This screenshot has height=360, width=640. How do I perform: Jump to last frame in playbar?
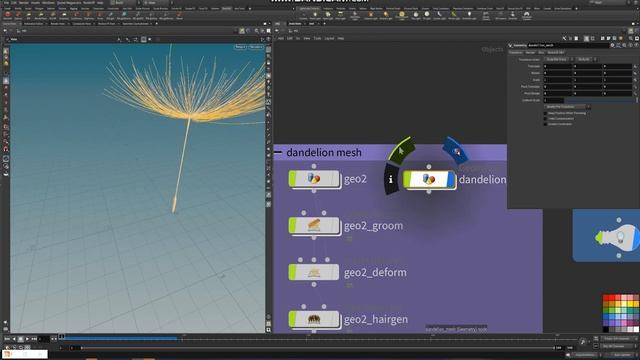[x=34, y=339]
